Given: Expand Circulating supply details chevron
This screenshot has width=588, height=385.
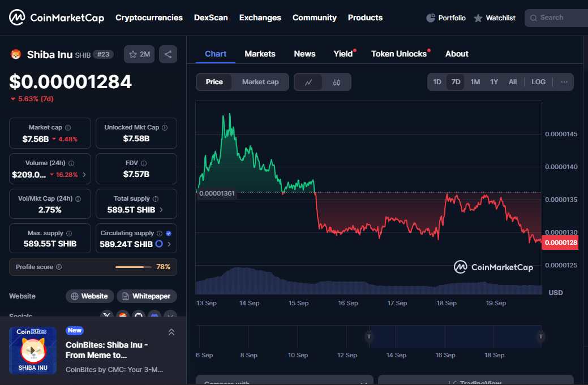Looking at the screenshot, I should [169, 244].
